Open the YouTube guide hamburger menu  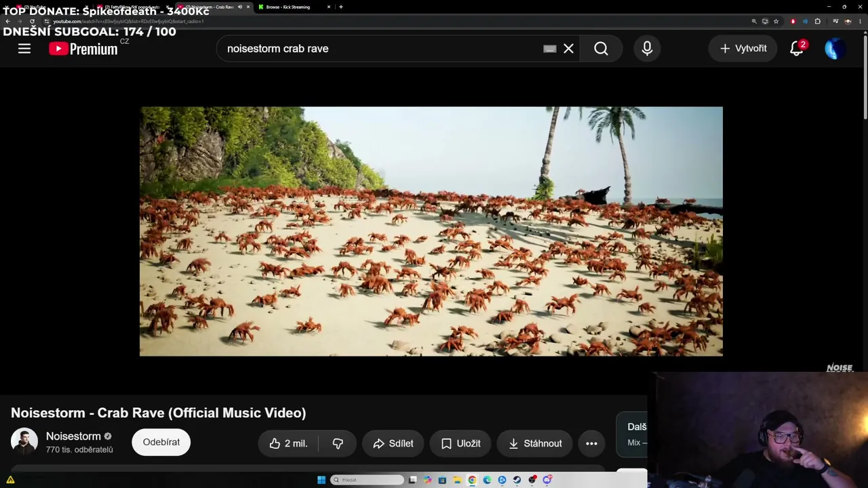(x=24, y=48)
